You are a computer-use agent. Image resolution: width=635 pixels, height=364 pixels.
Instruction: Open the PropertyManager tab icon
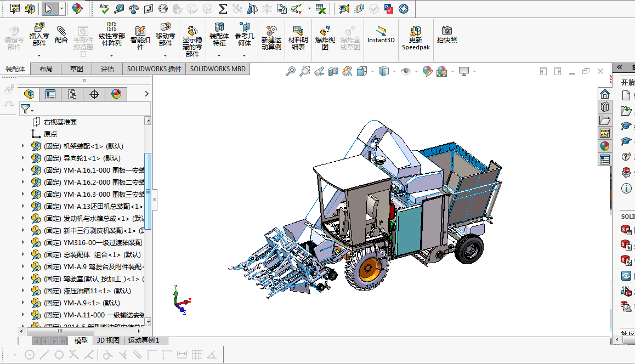(50, 94)
